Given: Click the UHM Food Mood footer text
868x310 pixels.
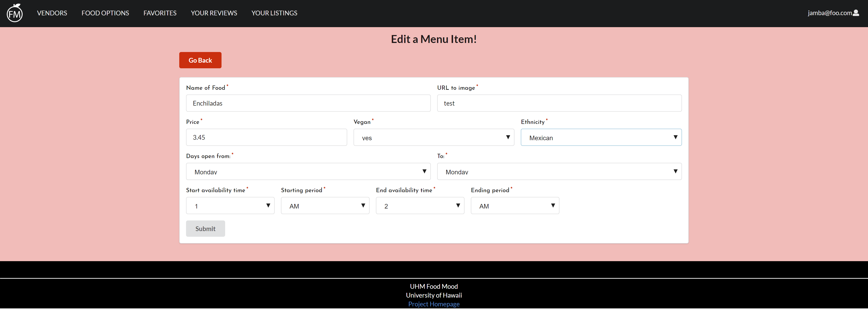Looking at the screenshot, I should coord(434,286).
